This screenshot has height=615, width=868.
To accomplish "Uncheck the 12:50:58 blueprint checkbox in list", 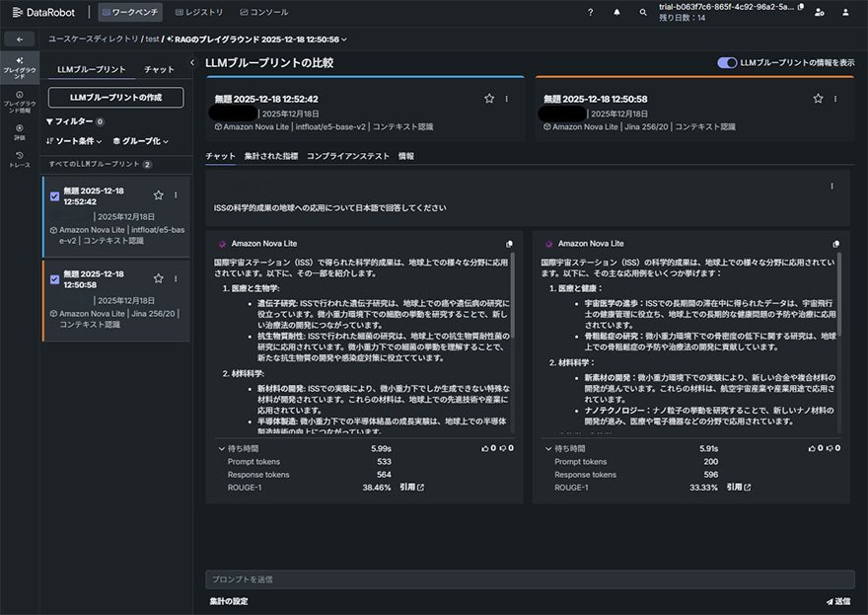I will pyautogui.click(x=54, y=279).
